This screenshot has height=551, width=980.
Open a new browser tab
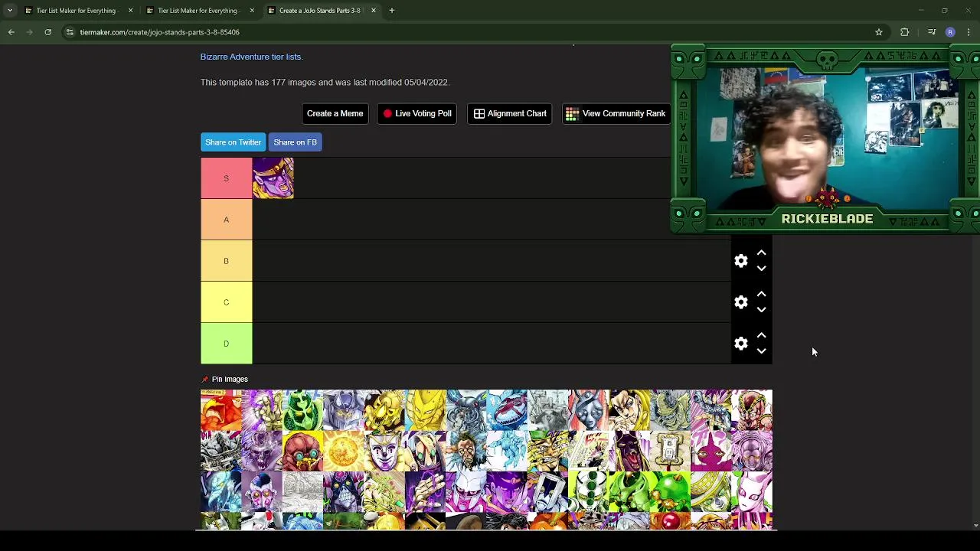(391, 11)
